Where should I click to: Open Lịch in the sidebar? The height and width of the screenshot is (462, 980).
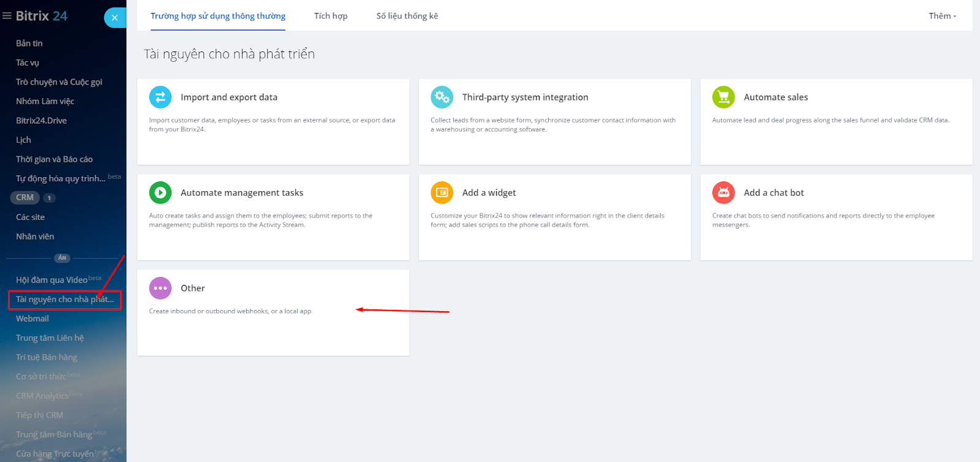23,140
